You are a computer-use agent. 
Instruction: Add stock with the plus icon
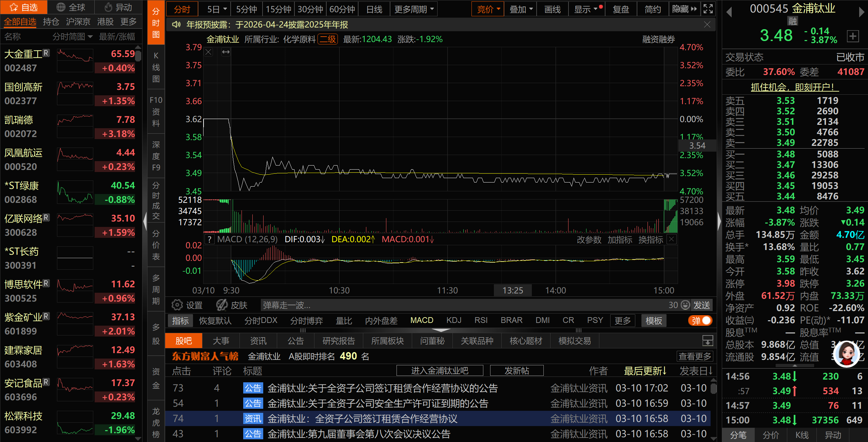tap(853, 36)
